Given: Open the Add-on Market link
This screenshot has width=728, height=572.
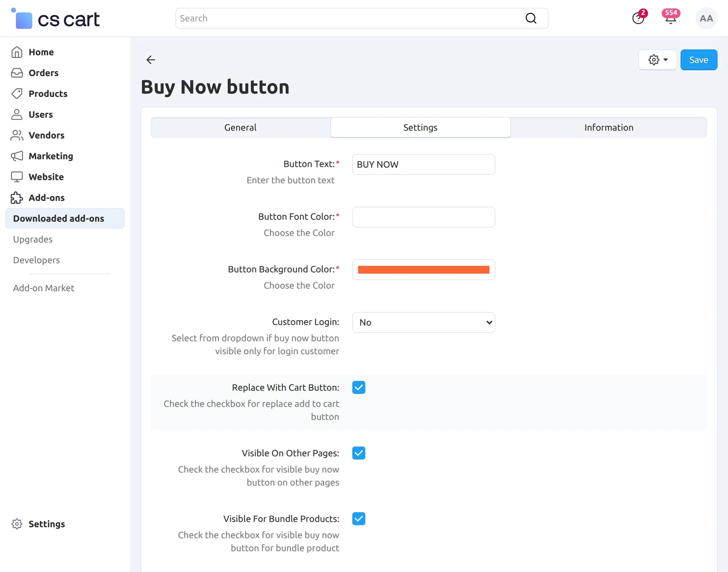Looking at the screenshot, I should 44,288.
